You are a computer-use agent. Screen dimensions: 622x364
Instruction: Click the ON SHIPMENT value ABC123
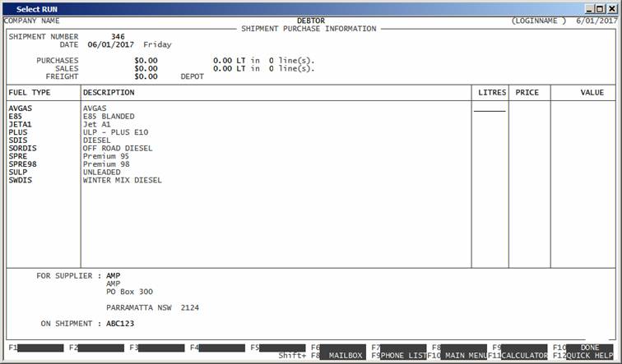pos(120,324)
